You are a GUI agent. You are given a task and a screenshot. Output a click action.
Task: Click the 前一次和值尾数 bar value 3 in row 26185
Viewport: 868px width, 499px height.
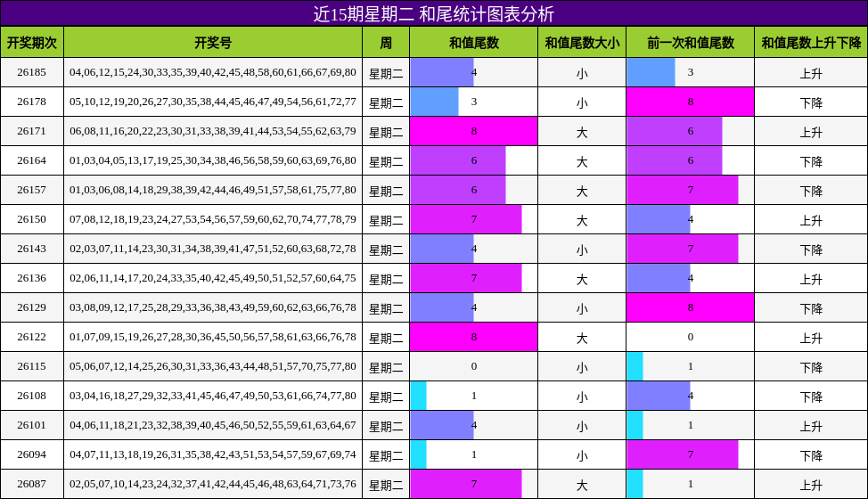(x=651, y=72)
